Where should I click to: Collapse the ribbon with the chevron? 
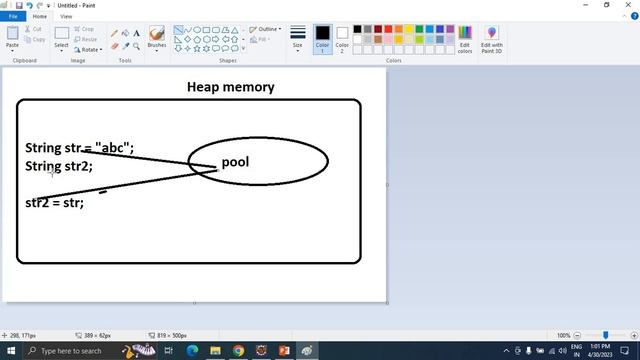pos(624,16)
